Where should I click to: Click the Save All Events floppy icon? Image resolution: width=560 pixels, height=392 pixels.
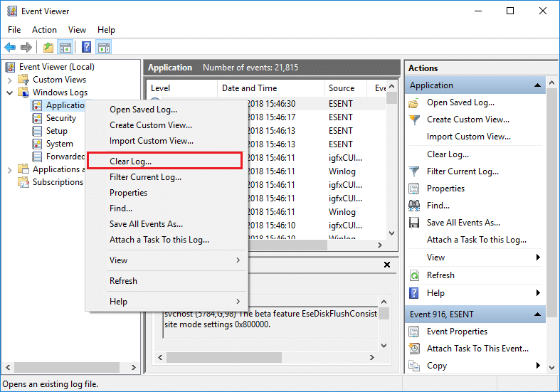[x=414, y=223]
